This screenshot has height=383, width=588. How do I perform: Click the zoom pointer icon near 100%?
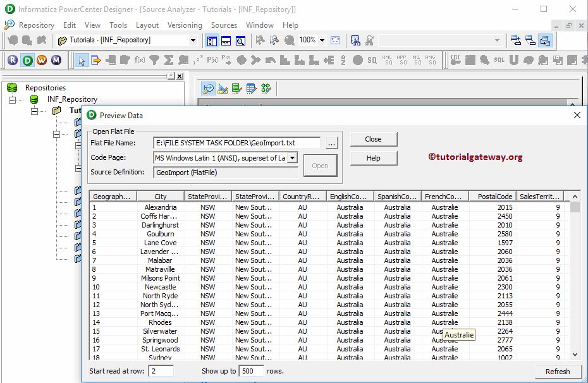(274, 40)
